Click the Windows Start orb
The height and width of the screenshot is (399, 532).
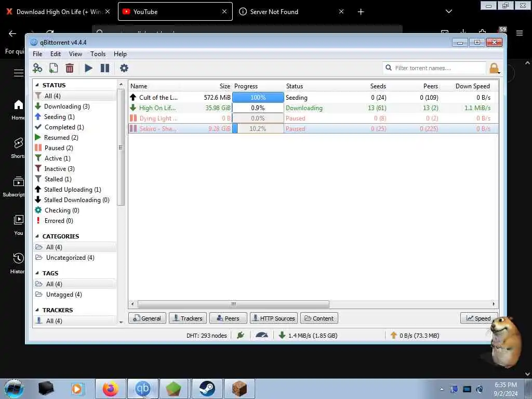pos(14,389)
